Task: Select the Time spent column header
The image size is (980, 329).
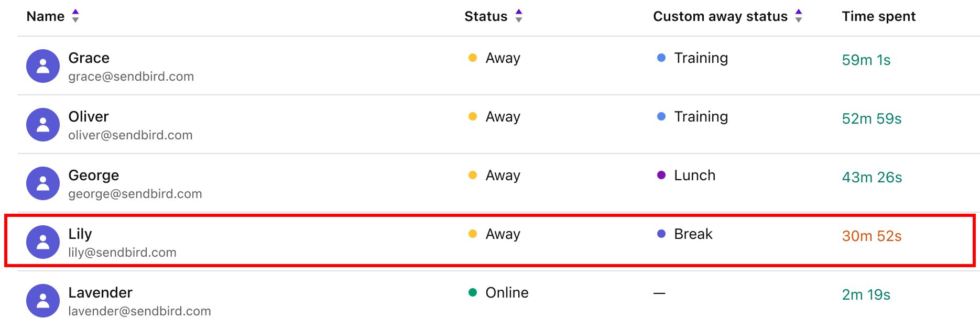Action: [x=878, y=16]
